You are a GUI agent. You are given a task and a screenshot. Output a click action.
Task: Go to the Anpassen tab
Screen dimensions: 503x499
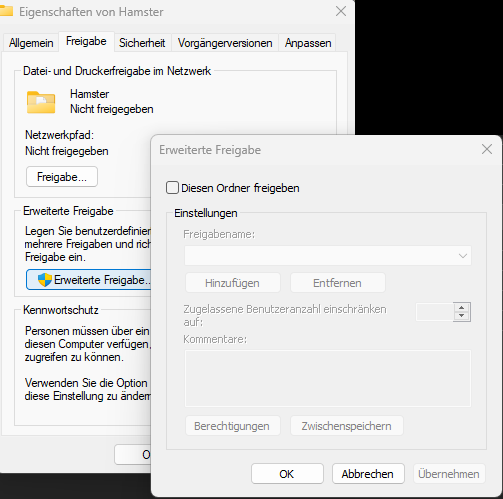click(x=308, y=43)
